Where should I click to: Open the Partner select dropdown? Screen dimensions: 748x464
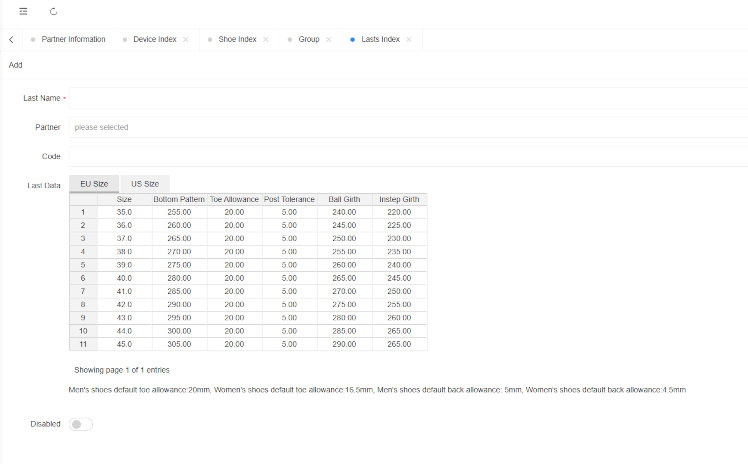(x=400, y=127)
